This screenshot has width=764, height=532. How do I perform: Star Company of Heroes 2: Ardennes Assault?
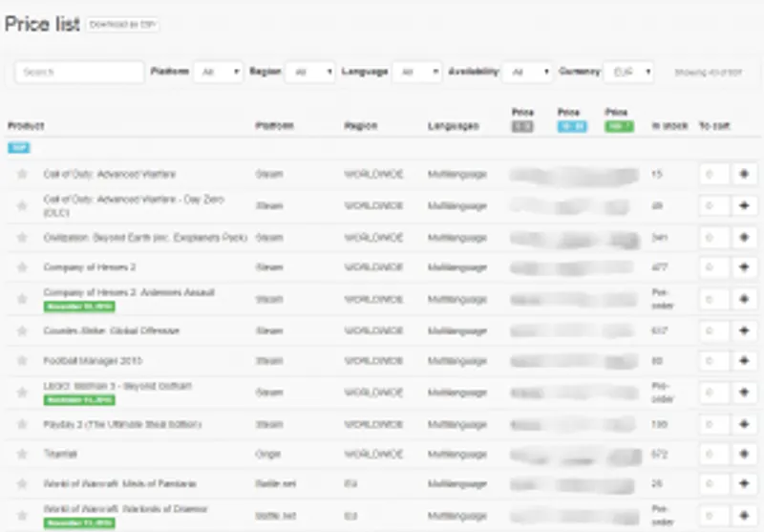[x=22, y=299]
